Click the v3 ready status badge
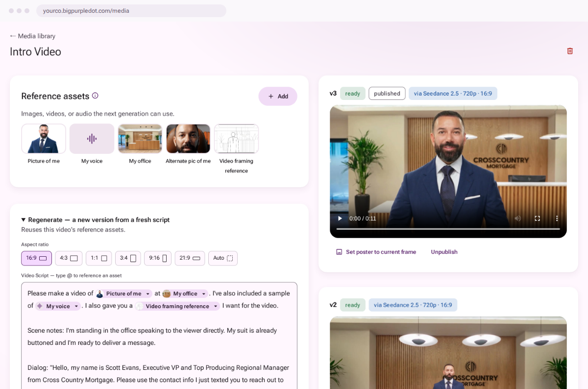The height and width of the screenshot is (389, 588). tap(353, 94)
